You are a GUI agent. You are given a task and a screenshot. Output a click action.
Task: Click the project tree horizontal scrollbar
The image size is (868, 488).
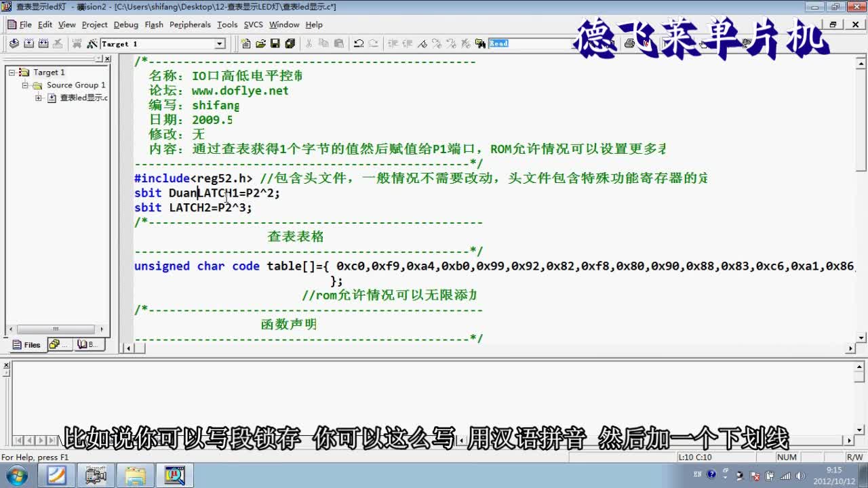[x=58, y=329]
